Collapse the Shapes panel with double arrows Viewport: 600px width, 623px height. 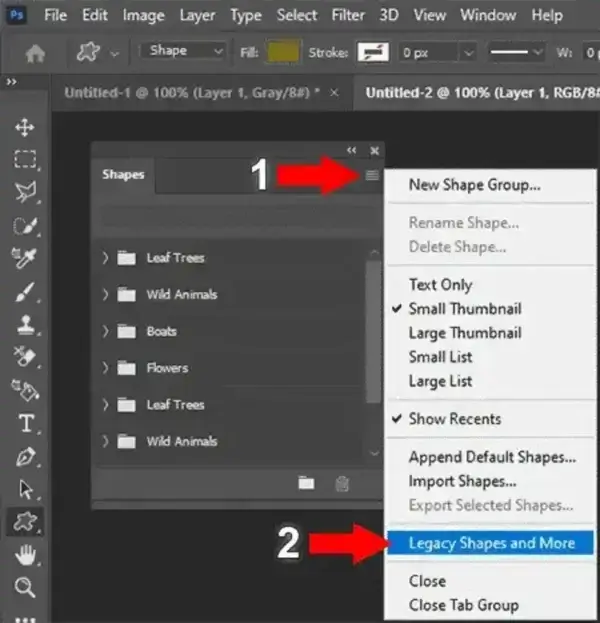[351, 150]
